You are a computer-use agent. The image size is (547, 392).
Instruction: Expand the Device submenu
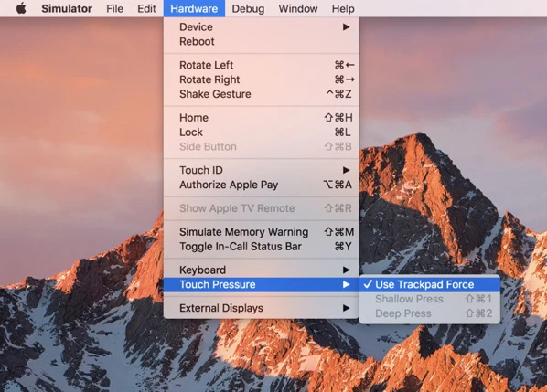[x=262, y=26]
